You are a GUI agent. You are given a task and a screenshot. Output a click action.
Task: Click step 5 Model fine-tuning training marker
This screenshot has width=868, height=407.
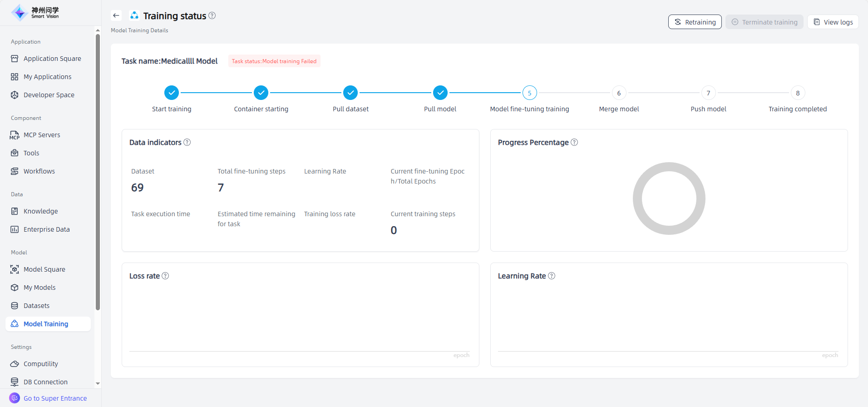(529, 93)
